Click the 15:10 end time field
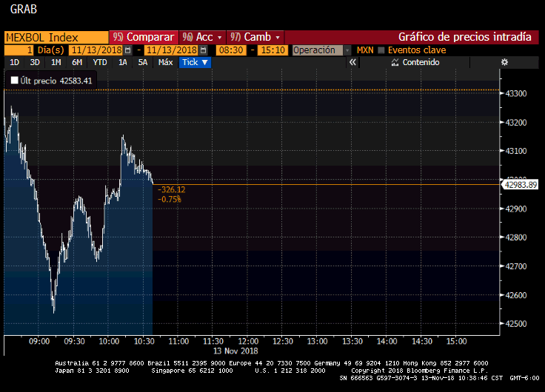The image size is (545, 392). [x=273, y=50]
